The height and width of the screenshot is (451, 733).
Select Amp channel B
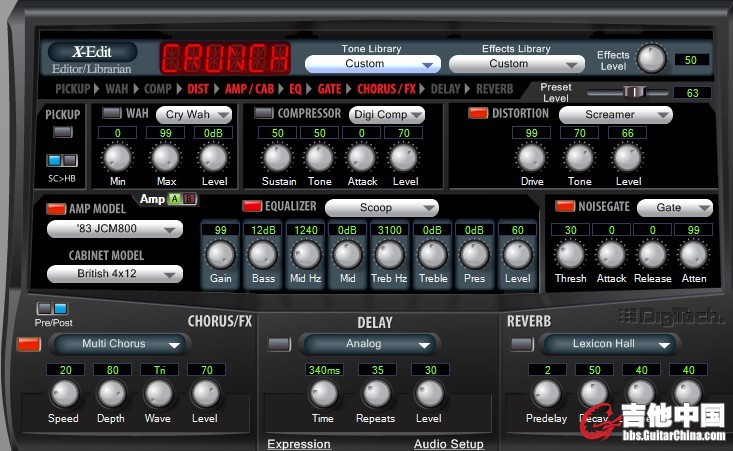(x=189, y=199)
